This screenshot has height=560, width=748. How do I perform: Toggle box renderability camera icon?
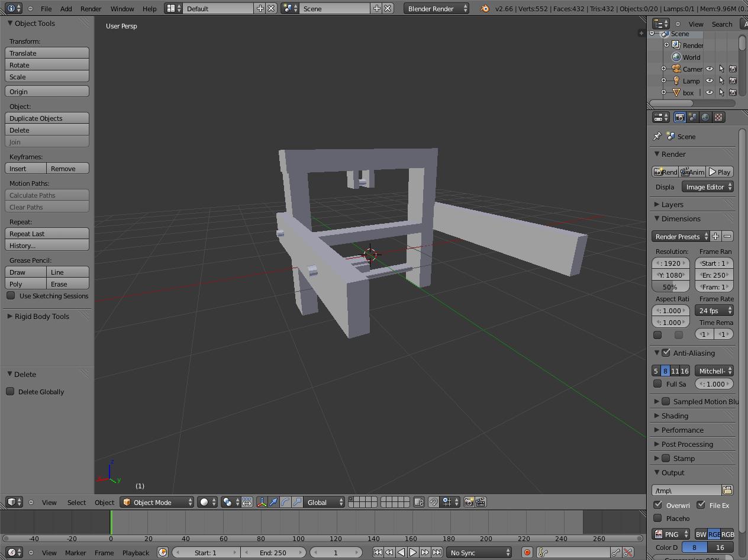pyautogui.click(x=733, y=92)
